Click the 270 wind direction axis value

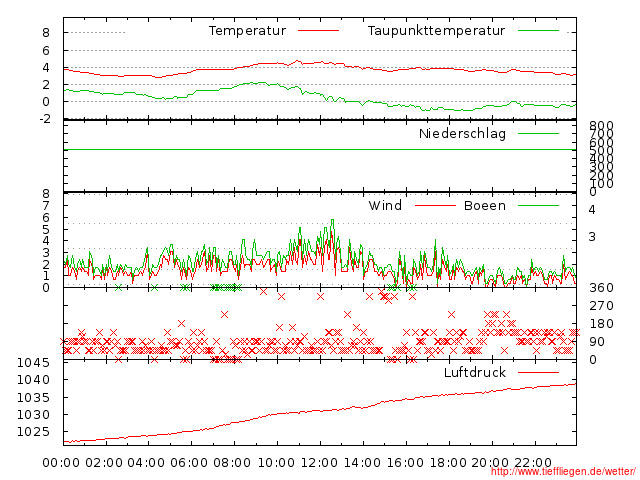click(601, 306)
